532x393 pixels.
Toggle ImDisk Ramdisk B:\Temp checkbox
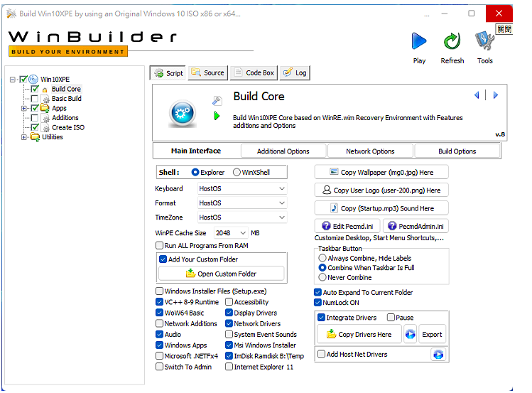point(229,356)
